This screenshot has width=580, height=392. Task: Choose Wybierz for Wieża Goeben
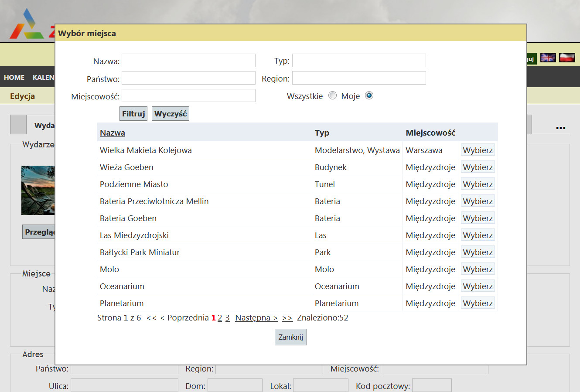(478, 167)
